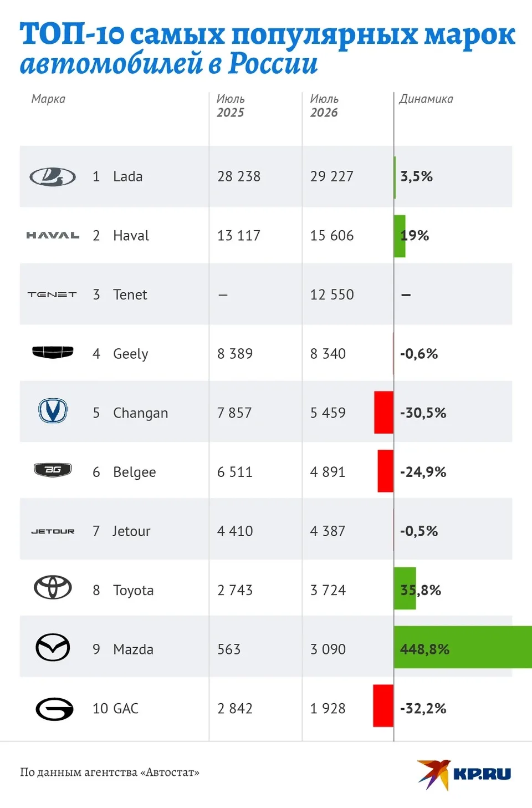Click the Динамика column header
532x808 pixels.
(426, 99)
